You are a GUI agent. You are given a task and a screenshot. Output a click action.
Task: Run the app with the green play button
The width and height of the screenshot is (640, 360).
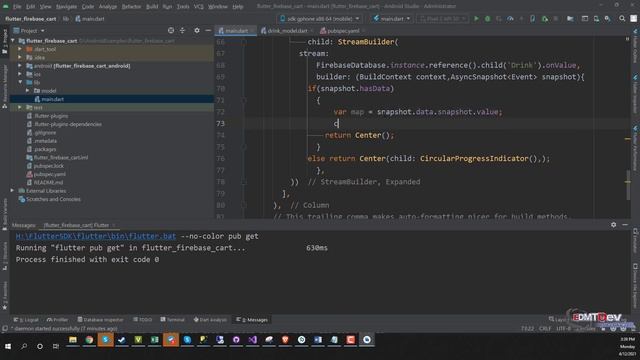[x=476, y=18]
